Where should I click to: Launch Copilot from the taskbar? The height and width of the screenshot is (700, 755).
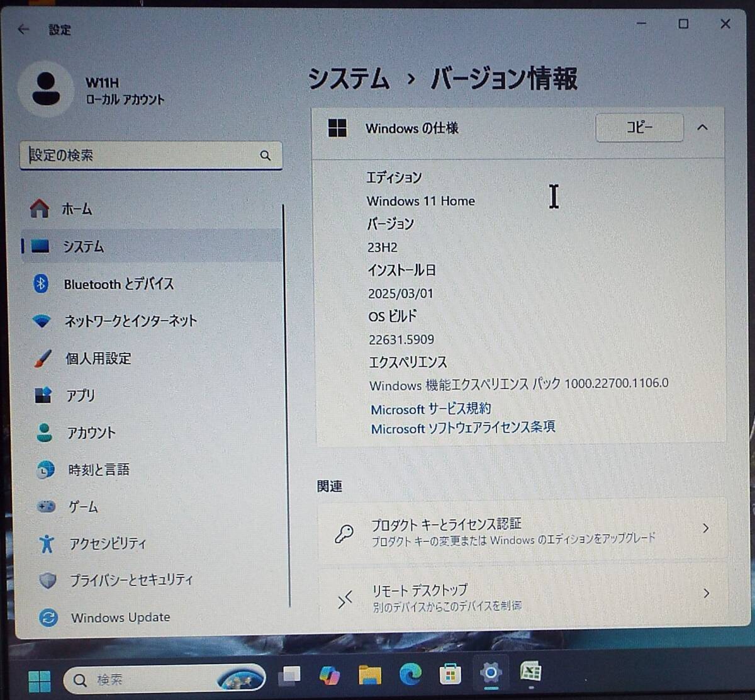point(329,676)
